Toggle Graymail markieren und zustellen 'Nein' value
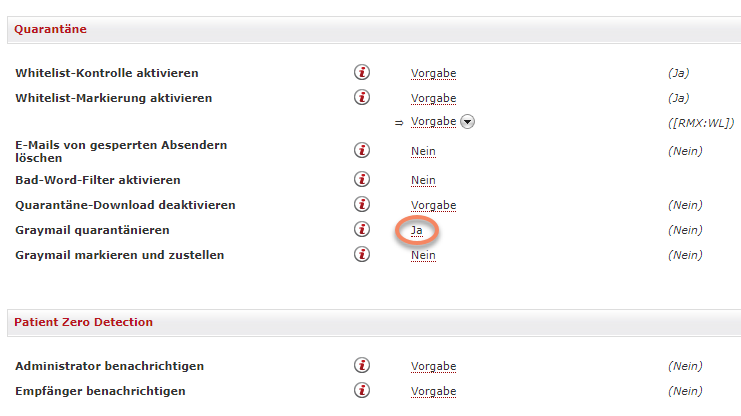 423,255
